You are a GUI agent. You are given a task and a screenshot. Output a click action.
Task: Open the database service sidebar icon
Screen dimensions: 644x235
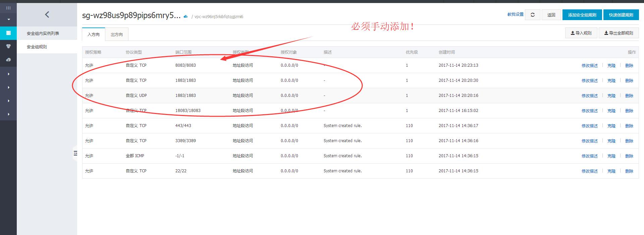(8, 46)
